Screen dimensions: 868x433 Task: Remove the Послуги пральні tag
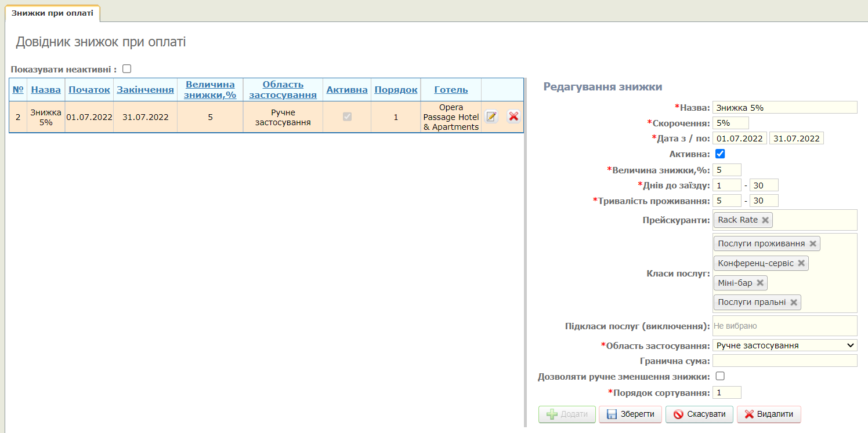point(794,302)
